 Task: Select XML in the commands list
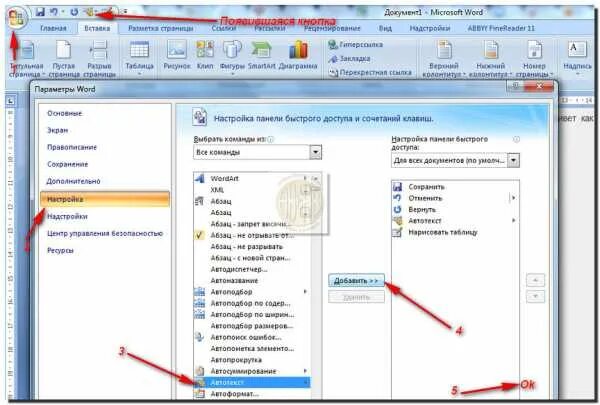pyautogui.click(x=253, y=190)
